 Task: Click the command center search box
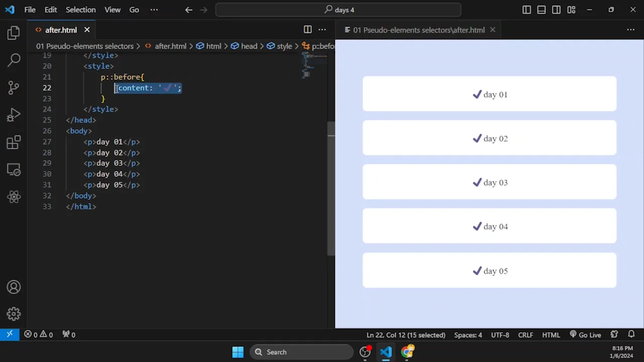pos(338,10)
